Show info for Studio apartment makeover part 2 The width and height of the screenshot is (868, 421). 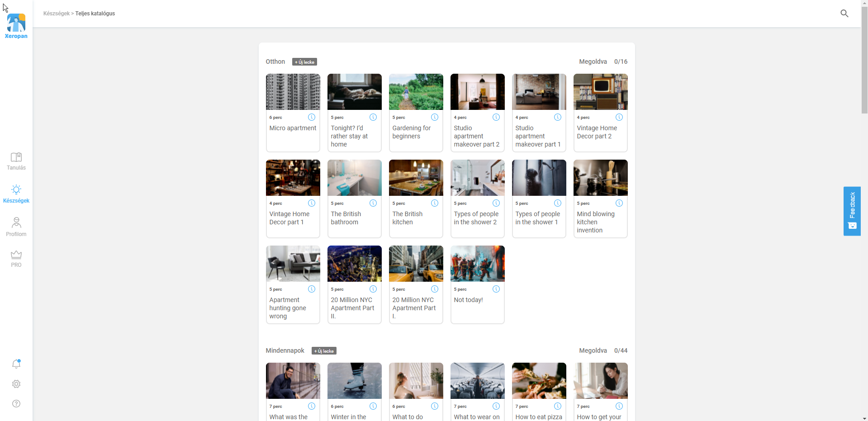click(x=496, y=117)
